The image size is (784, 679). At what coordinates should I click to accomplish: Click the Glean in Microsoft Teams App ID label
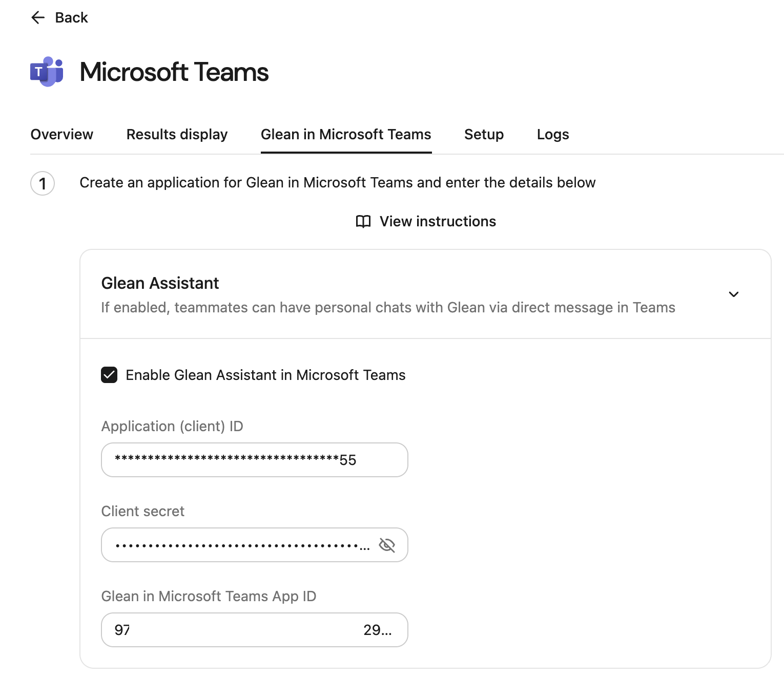tap(209, 596)
